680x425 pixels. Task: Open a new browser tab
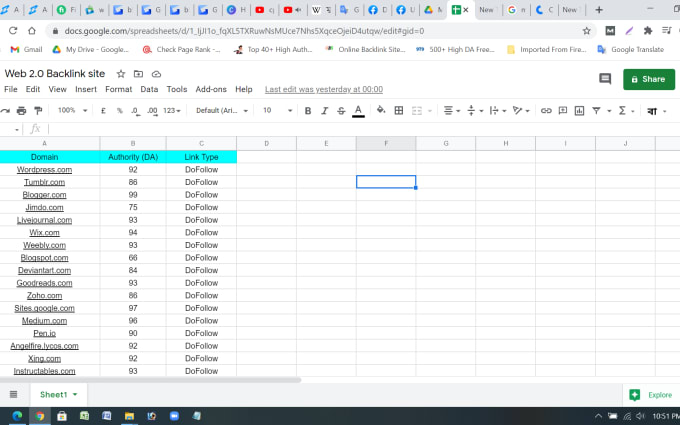pyautogui.click(x=599, y=10)
